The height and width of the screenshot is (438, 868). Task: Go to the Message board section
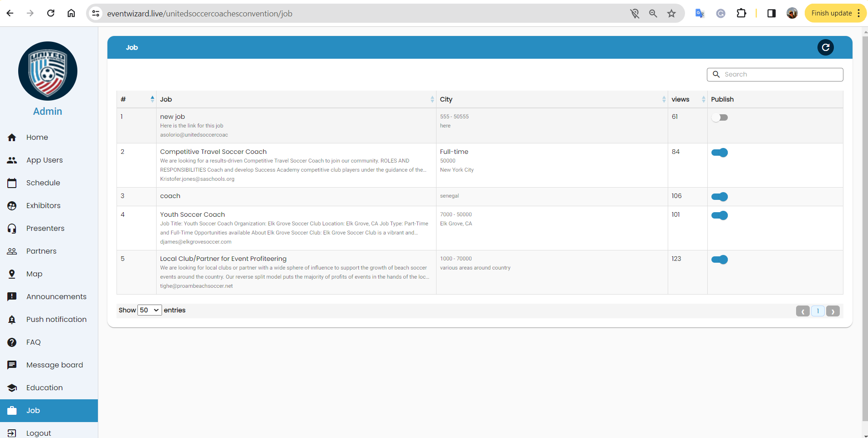pyautogui.click(x=55, y=365)
